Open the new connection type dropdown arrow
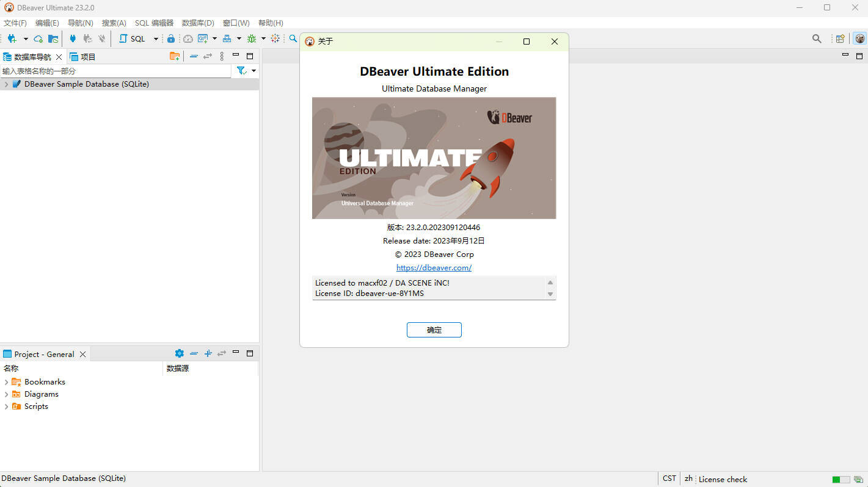This screenshot has width=868, height=487. [26, 39]
